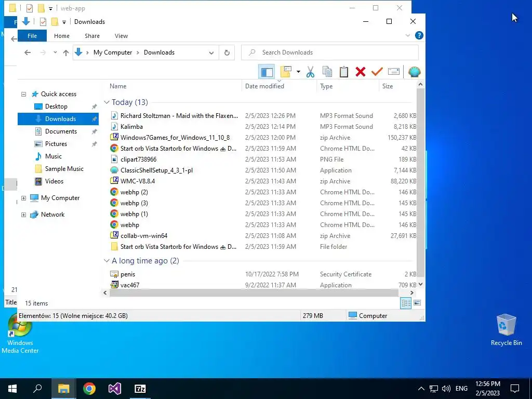Select the vac467 application file
532x399 pixels.
(x=129, y=285)
